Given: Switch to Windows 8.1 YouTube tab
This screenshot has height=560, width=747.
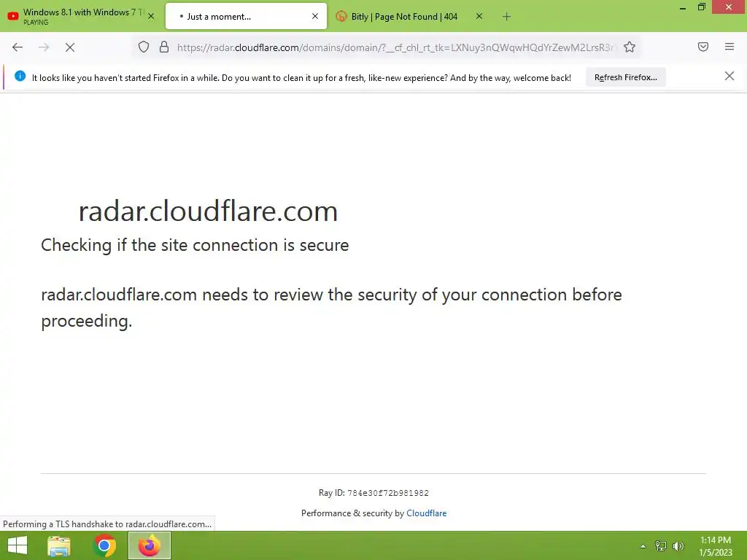Looking at the screenshot, I should point(82,16).
